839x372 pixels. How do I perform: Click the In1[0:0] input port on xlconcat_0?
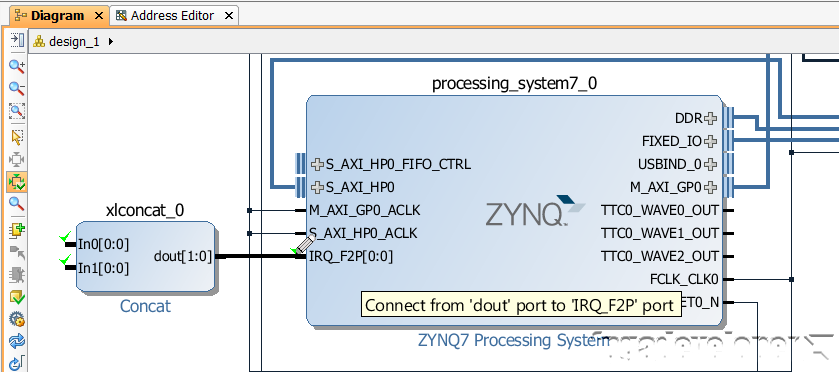pyautogui.click(x=104, y=268)
